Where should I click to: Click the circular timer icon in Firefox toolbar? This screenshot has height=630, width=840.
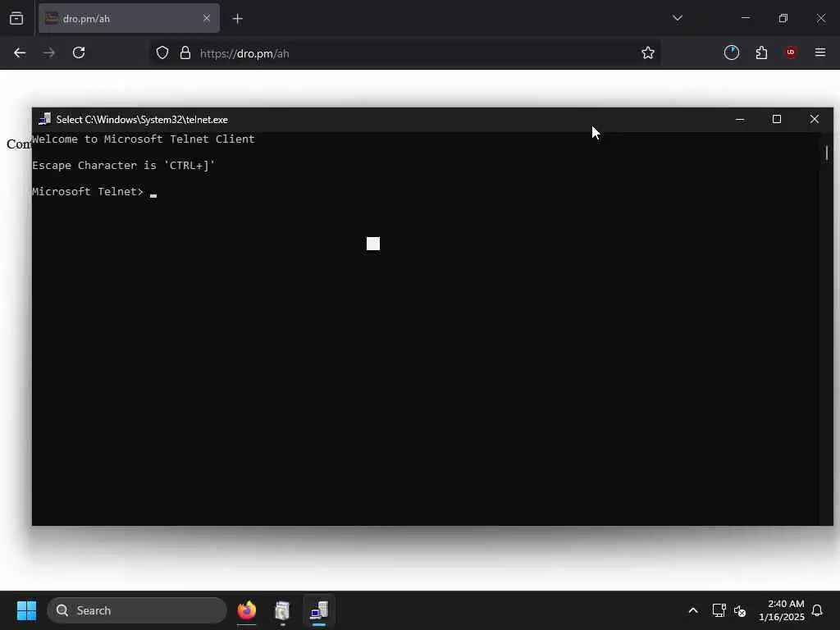click(x=731, y=52)
